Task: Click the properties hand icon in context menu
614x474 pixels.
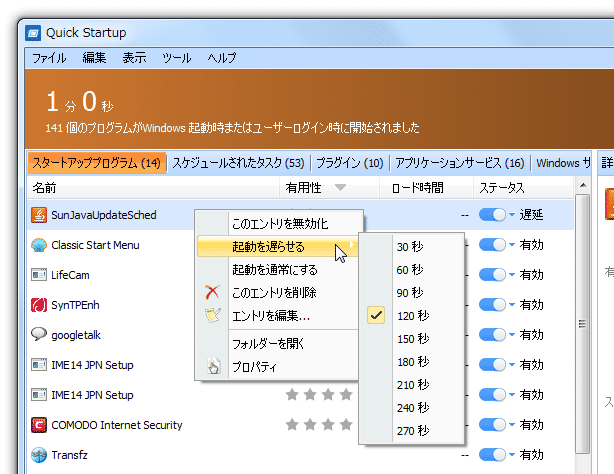Action: (x=213, y=366)
